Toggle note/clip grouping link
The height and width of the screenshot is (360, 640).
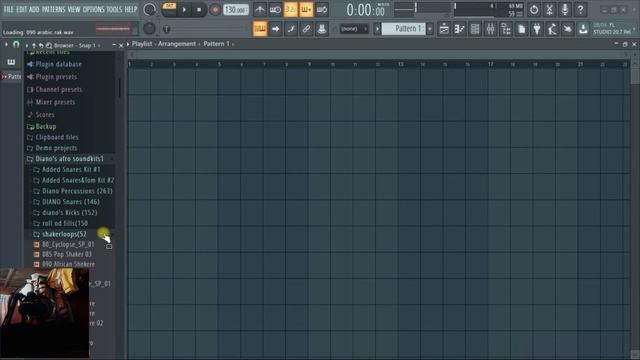click(x=307, y=29)
